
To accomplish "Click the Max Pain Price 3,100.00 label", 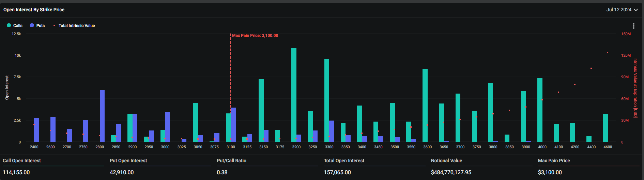I will coord(255,36).
